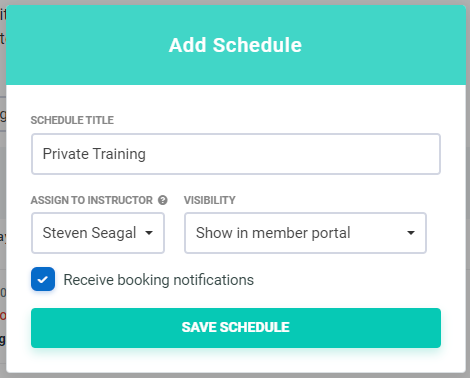Image resolution: width=470 pixels, height=378 pixels.
Task: Save the schedule with the Save Schedule button
Action: (236, 328)
